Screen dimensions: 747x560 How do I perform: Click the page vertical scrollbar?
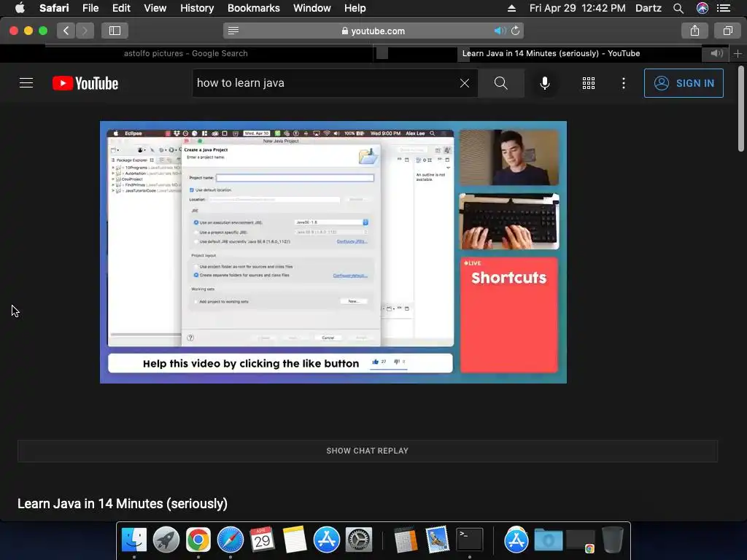tap(741, 109)
